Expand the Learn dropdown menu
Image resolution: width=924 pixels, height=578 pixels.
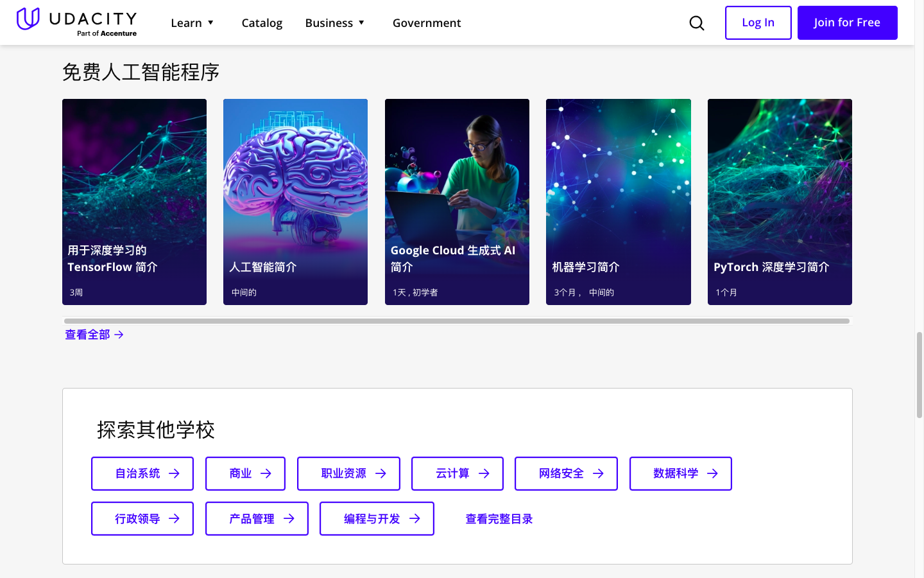pyautogui.click(x=192, y=23)
